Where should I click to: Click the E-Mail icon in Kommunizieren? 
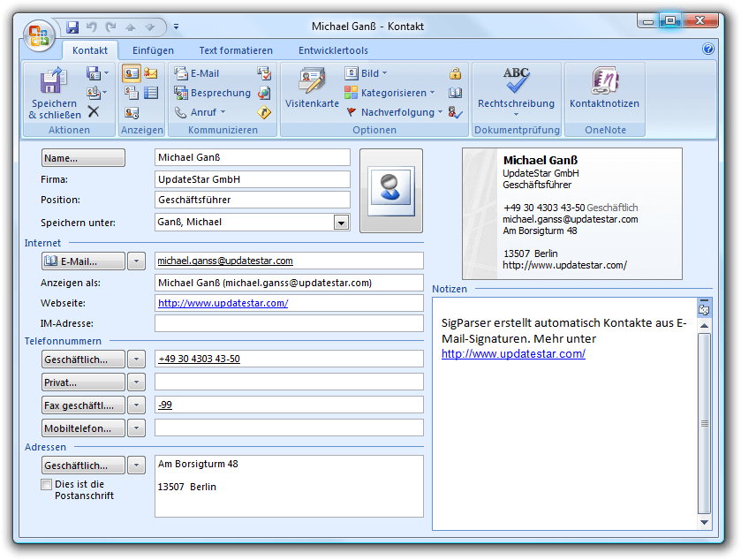(197, 73)
